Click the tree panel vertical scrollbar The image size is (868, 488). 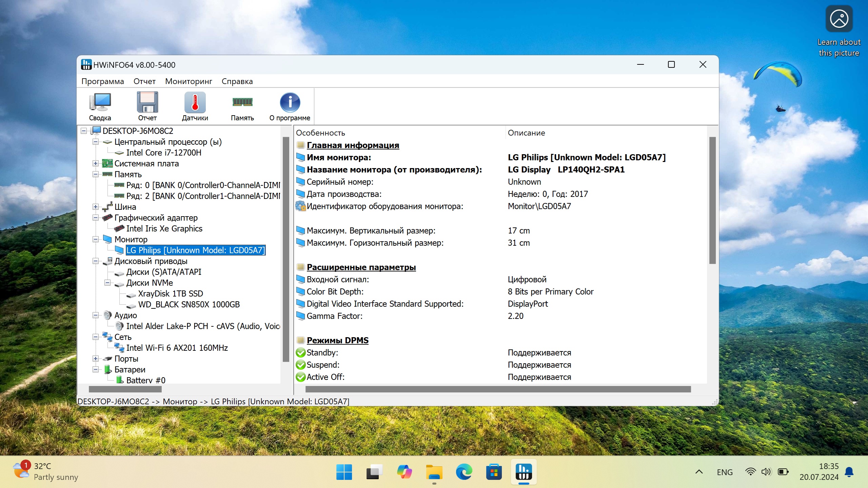(286, 249)
